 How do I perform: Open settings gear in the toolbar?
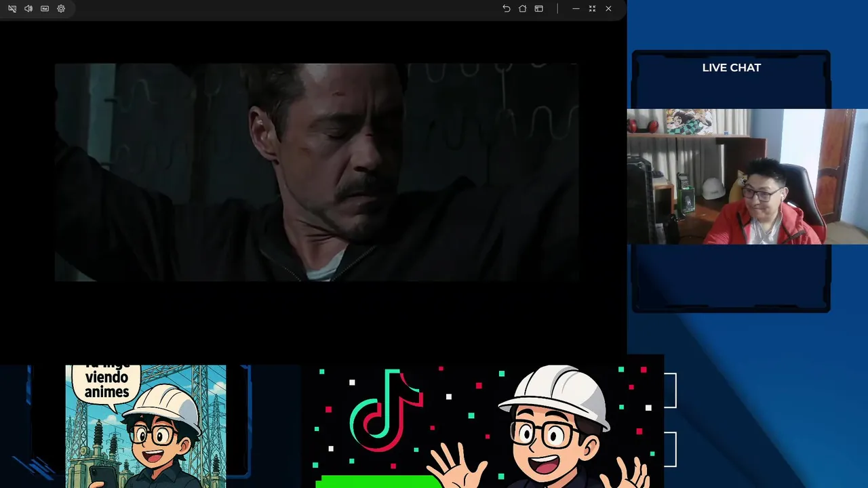point(61,9)
